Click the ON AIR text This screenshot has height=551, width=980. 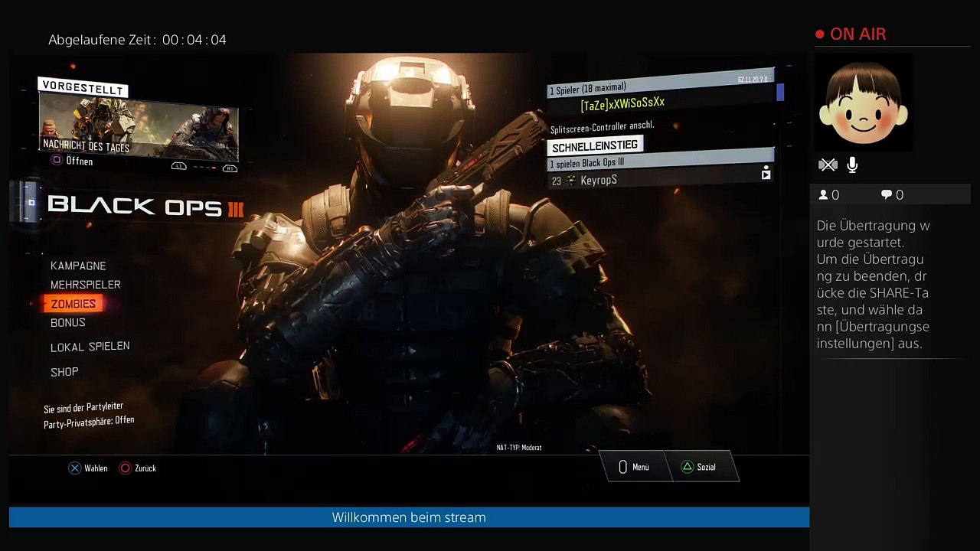[x=858, y=34]
